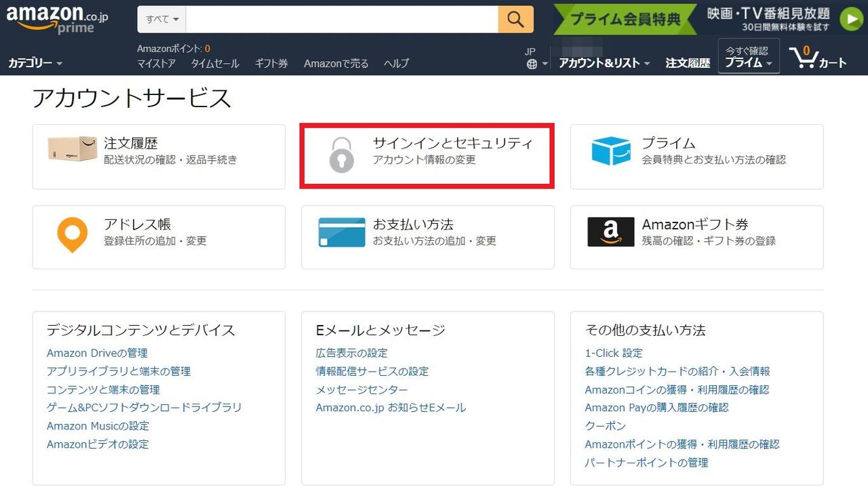Open Amazonビデオの設定 link
Screen dimensions: 868x500
(x=98, y=444)
